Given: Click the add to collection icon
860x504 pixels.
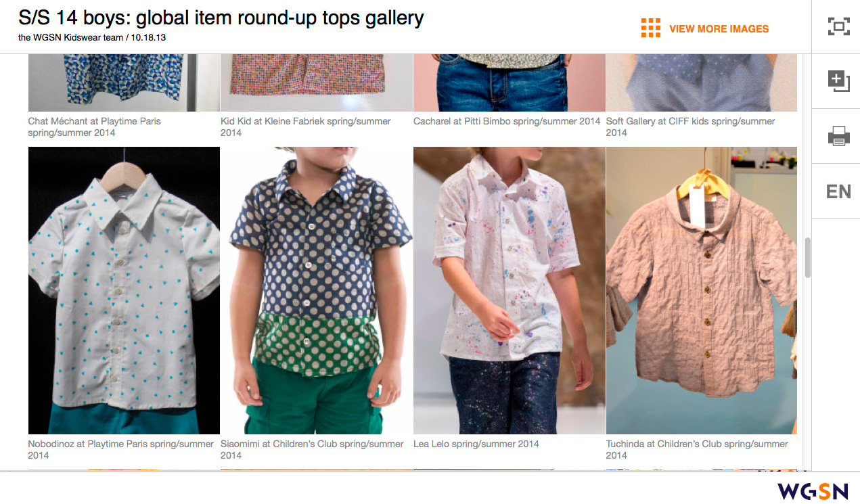Looking at the screenshot, I should point(838,81).
